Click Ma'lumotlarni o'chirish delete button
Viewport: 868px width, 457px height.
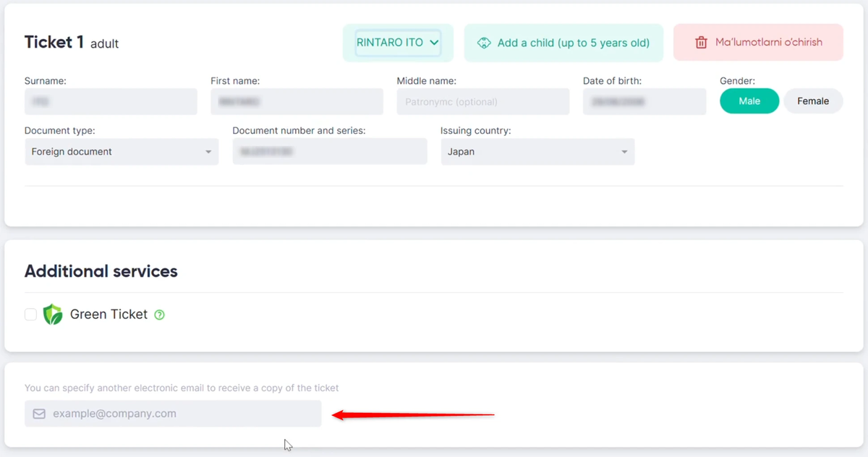click(758, 43)
